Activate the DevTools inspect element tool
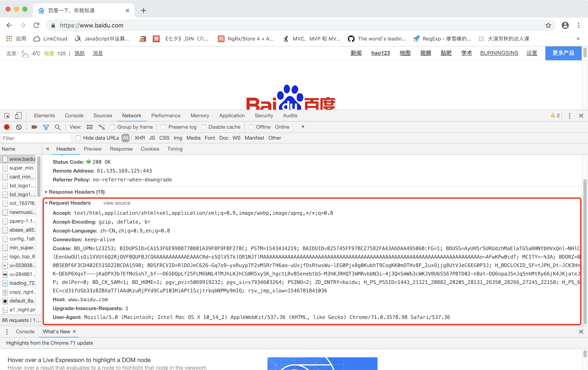This screenshot has width=588, height=370. (x=7, y=116)
